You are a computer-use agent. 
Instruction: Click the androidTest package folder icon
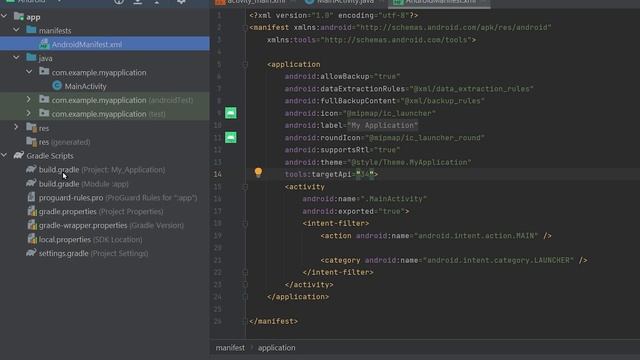tap(44, 100)
